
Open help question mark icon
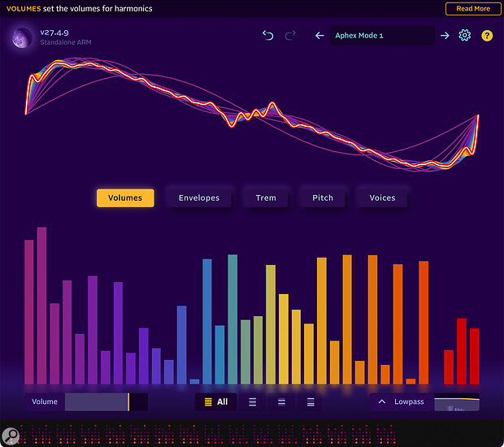487,35
